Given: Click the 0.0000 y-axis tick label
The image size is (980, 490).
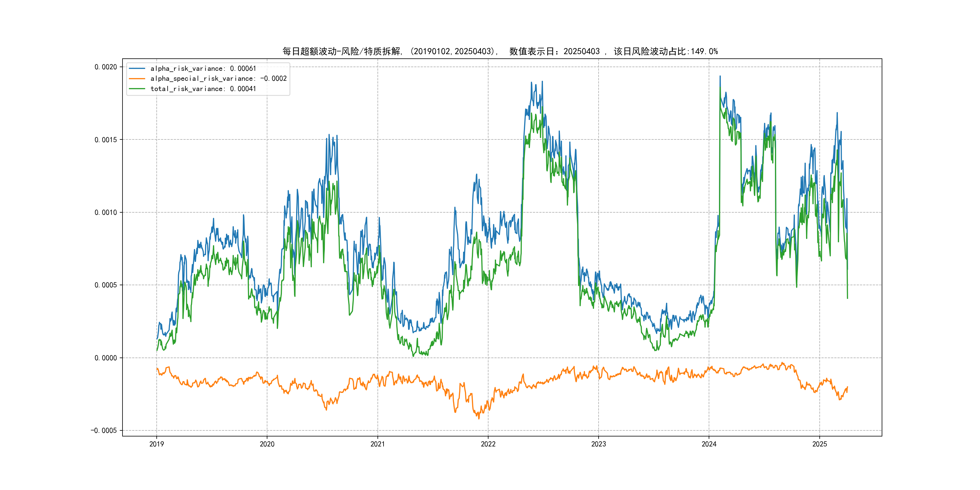Looking at the screenshot, I should pyautogui.click(x=106, y=358).
